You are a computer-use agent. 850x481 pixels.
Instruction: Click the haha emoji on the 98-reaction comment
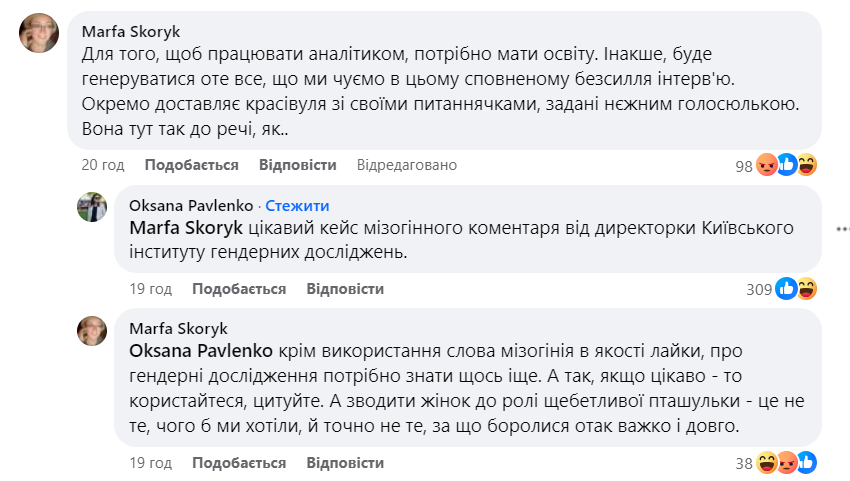pyautogui.click(x=807, y=165)
